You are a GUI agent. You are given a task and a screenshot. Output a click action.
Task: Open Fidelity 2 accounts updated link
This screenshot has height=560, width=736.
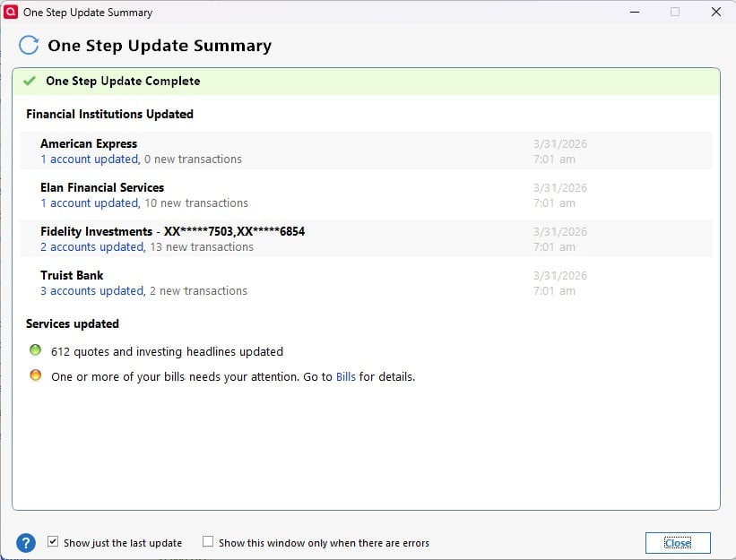pyautogui.click(x=93, y=246)
